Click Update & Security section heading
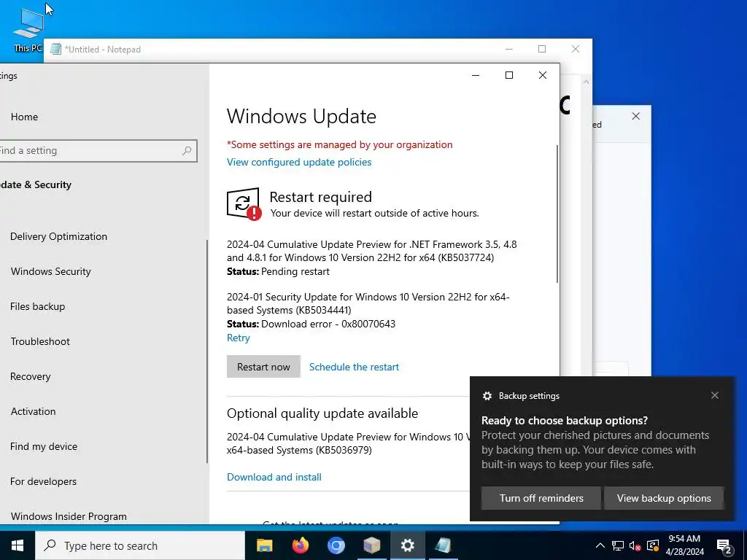This screenshot has width=747, height=560. point(36,184)
